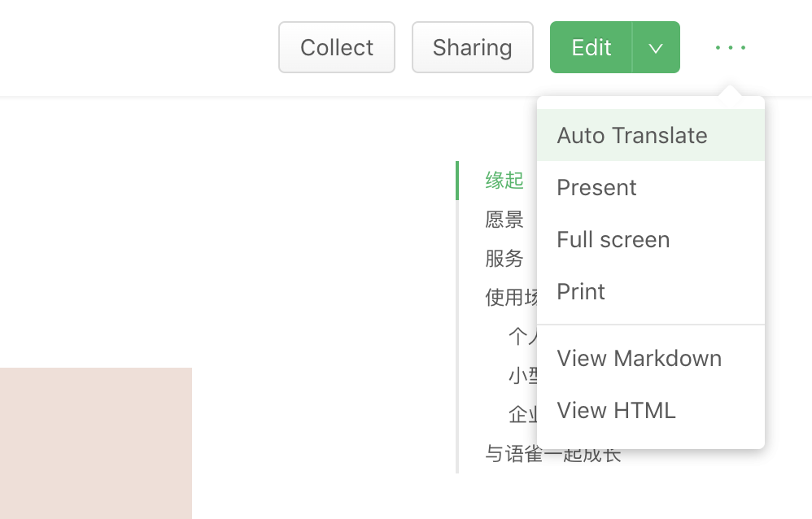Select View HTML menu entry

coord(616,411)
